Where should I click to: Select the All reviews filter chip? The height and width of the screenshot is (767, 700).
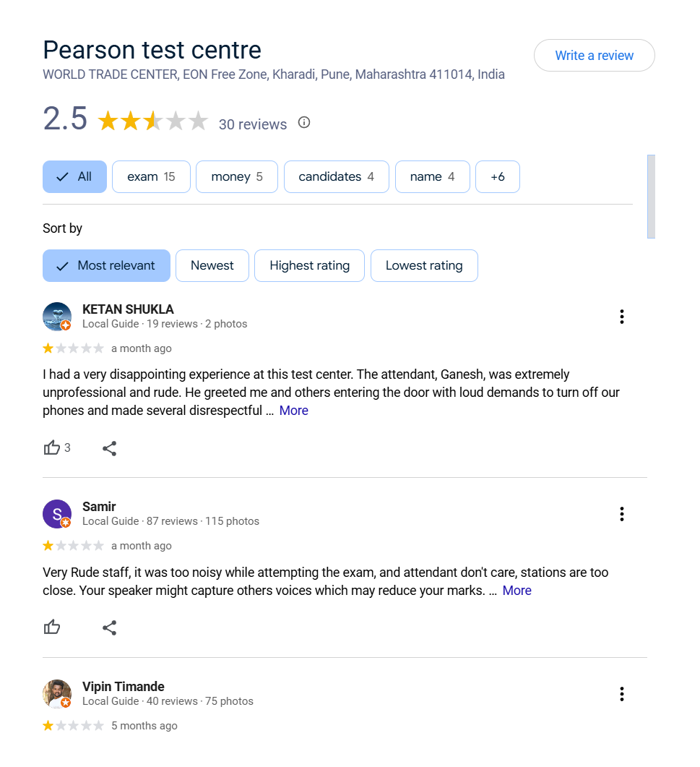74,177
